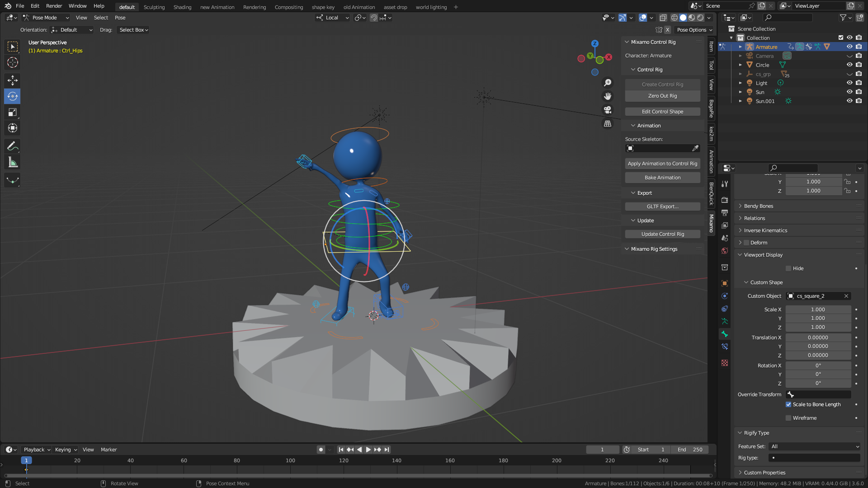
Task: Enable the Hide checkbox under Viewport Display
Action: (x=789, y=268)
